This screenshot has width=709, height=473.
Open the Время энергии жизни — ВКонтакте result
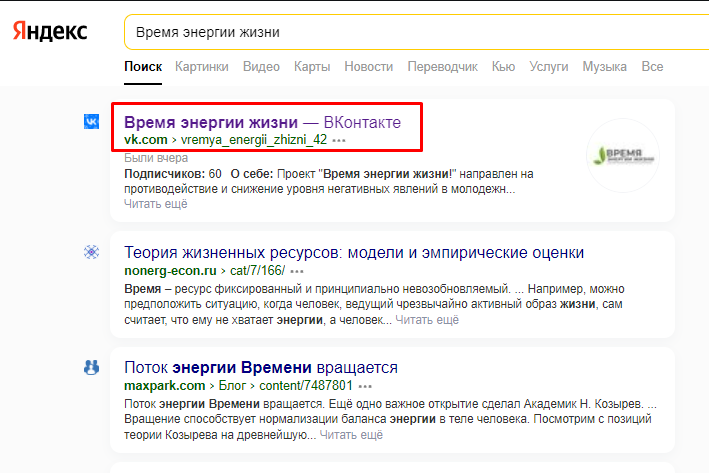(262, 122)
